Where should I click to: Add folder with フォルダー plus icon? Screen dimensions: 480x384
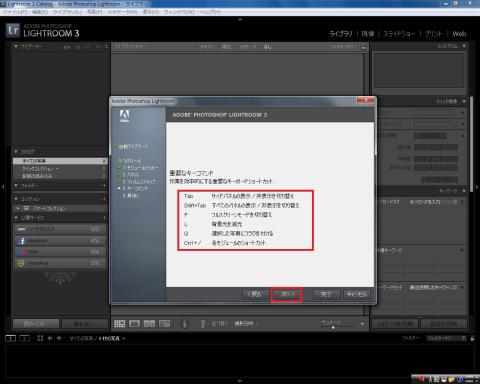(x=104, y=185)
